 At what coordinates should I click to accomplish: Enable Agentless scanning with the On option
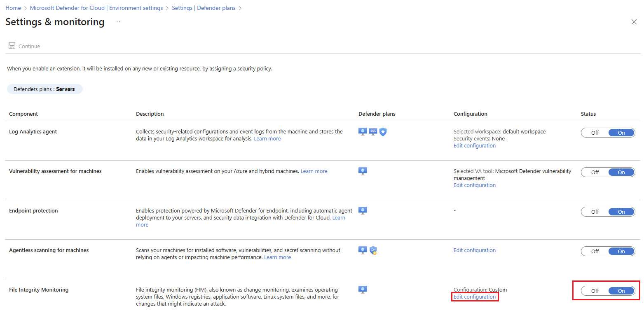[621, 251]
